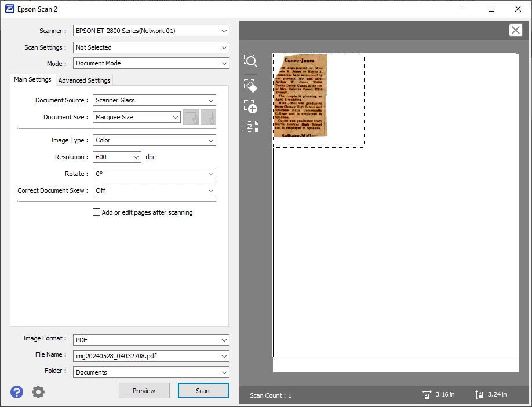Open the Folder dropdown

click(x=151, y=372)
